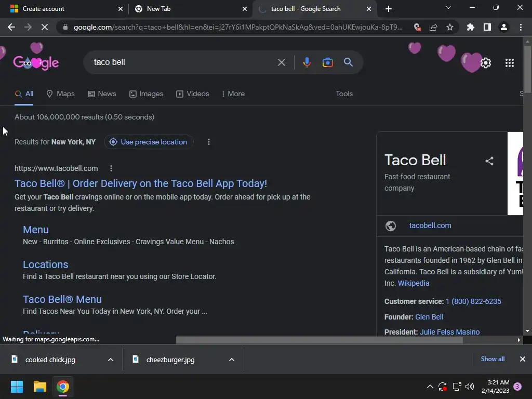Open the cheezburger.jpg downloaded file
The image size is (532, 399).
point(170,360)
